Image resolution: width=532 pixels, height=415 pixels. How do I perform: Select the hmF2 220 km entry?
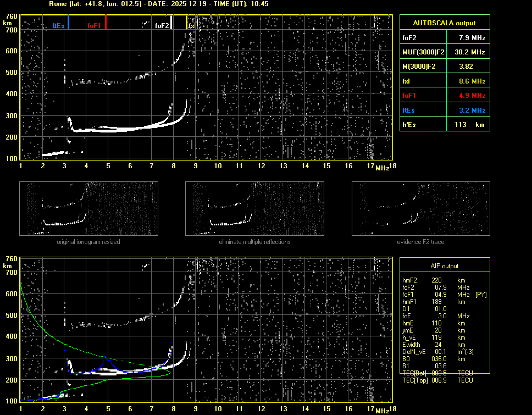click(x=437, y=280)
